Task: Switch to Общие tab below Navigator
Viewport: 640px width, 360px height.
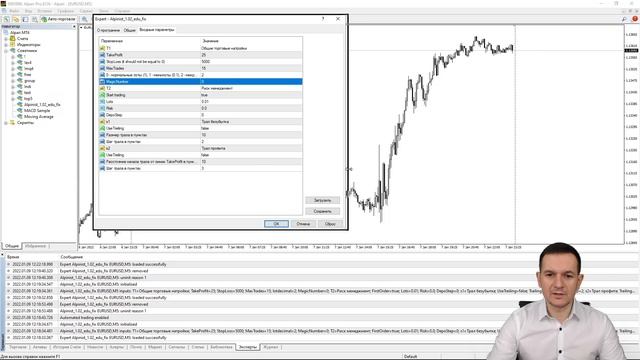Action: [12, 246]
